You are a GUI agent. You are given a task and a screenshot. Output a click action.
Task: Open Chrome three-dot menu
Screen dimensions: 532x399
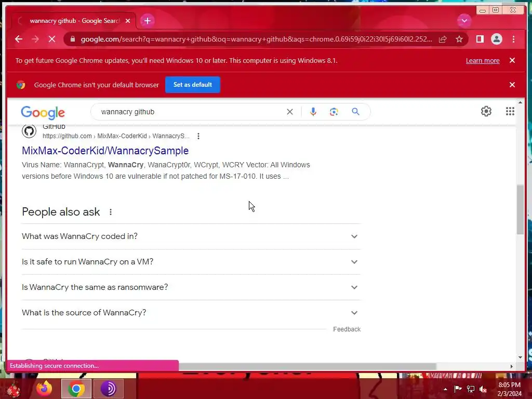(x=513, y=39)
